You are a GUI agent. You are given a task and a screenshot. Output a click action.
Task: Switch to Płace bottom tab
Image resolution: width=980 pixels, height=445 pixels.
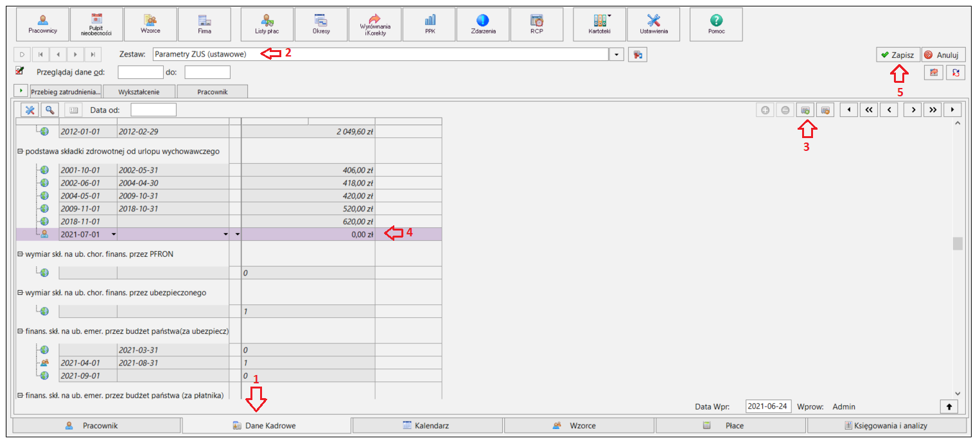[731, 425]
